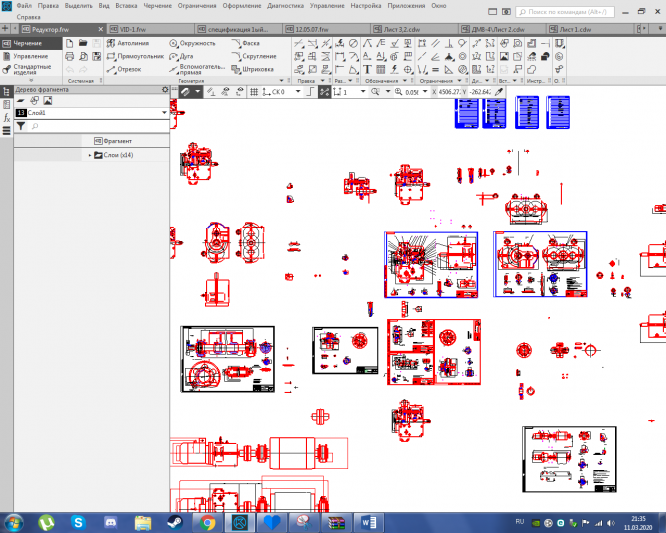Select the Вспомогательная прямая tool
This screenshot has height=533, width=666.
(x=197, y=69)
